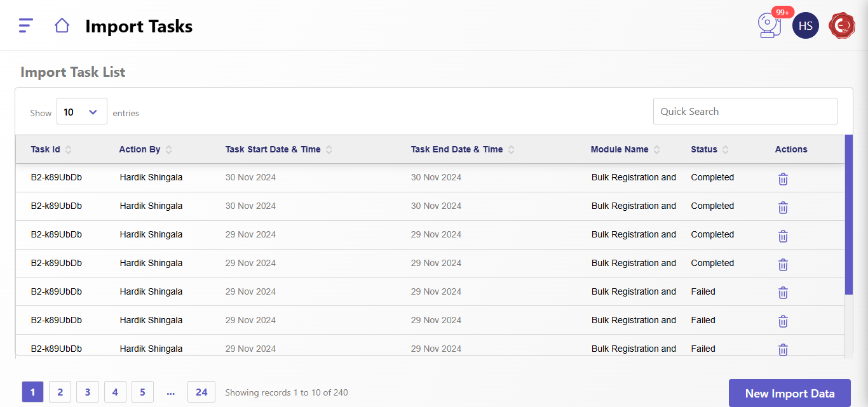This screenshot has width=868, height=407.
Task: Go to page 5 of results
Action: click(142, 392)
